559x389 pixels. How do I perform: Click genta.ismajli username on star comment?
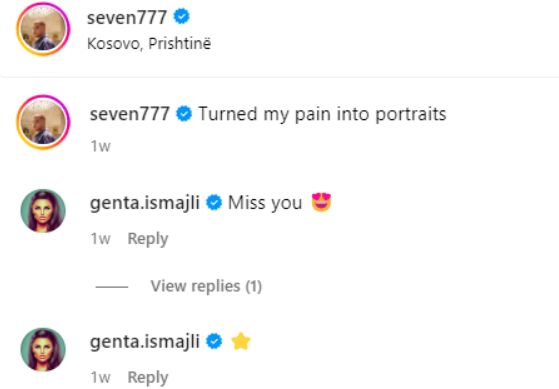pyautogui.click(x=145, y=342)
